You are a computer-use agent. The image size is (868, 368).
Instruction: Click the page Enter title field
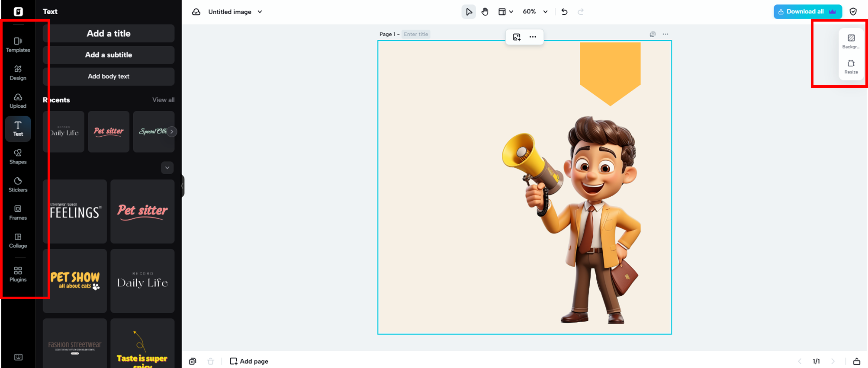click(416, 34)
